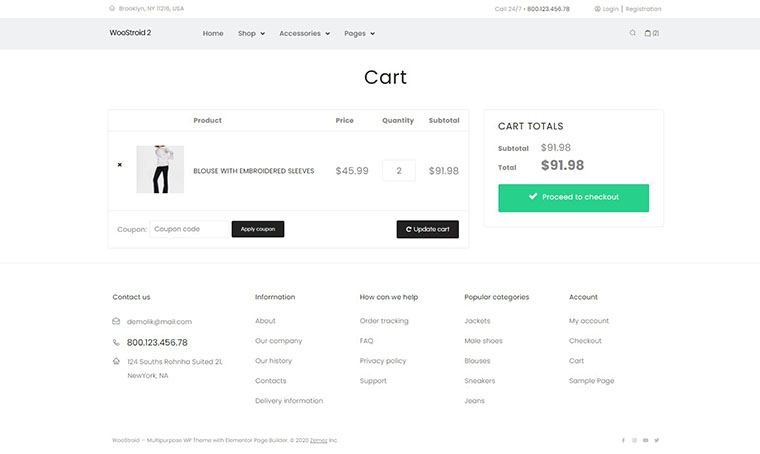Image resolution: width=760 pixels, height=454 pixels.
Task: Open the Twitter footer icon
Action: (657, 440)
